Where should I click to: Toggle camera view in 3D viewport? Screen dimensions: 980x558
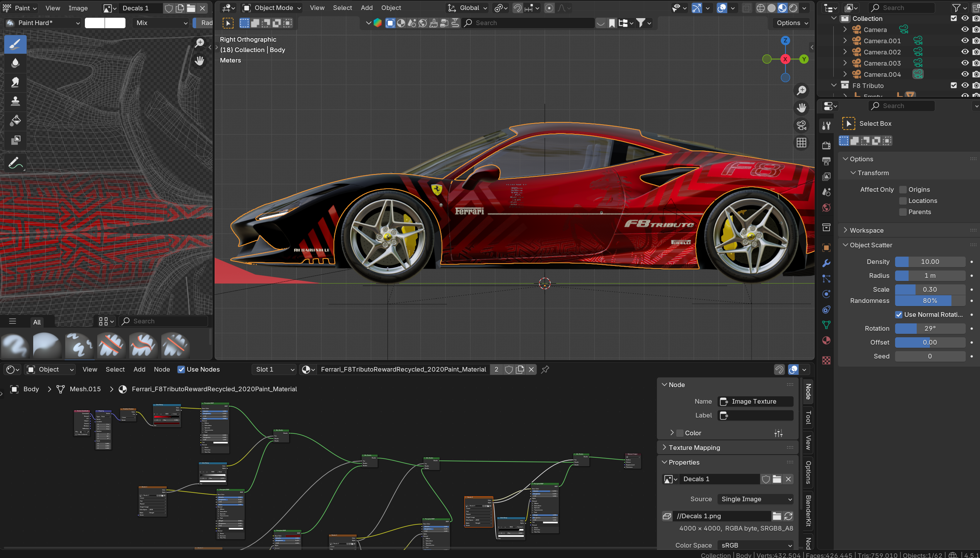pos(801,125)
